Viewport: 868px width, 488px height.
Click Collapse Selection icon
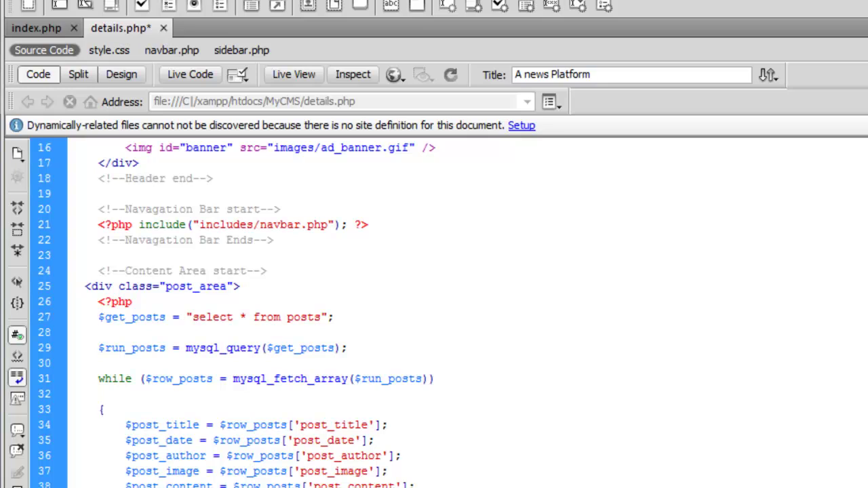point(18,229)
